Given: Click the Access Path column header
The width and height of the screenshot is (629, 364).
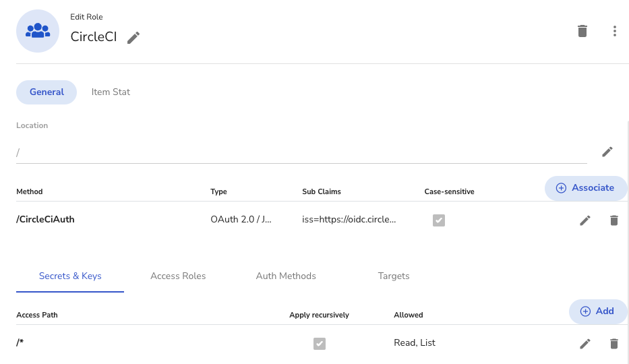Looking at the screenshot, I should click(x=37, y=315).
